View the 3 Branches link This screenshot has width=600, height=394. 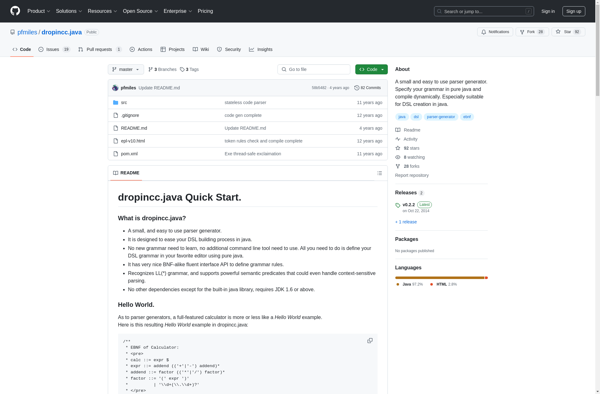point(162,69)
